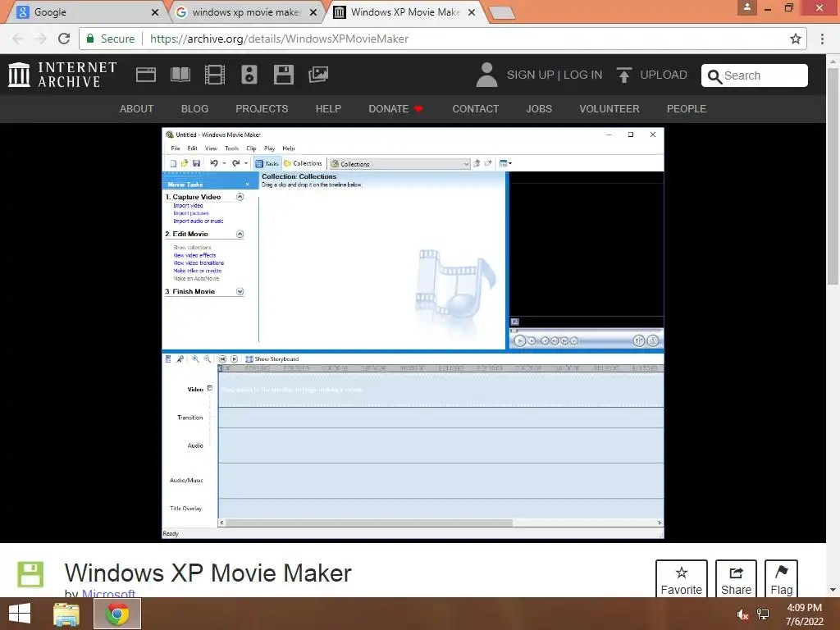The image size is (840, 630).
Task: Click the Favorite button
Action: click(682, 579)
